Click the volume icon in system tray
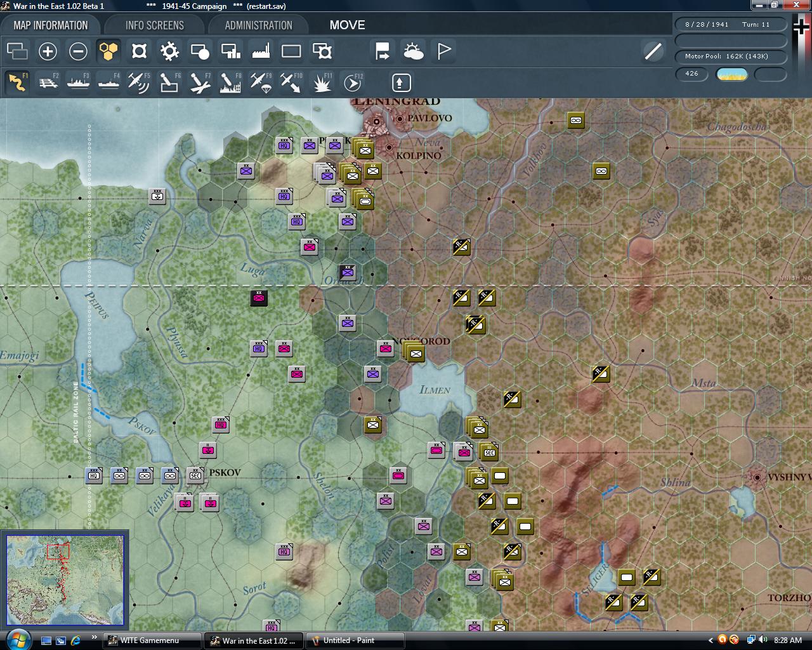Viewport: 812px width, 650px height. click(763, 640)
